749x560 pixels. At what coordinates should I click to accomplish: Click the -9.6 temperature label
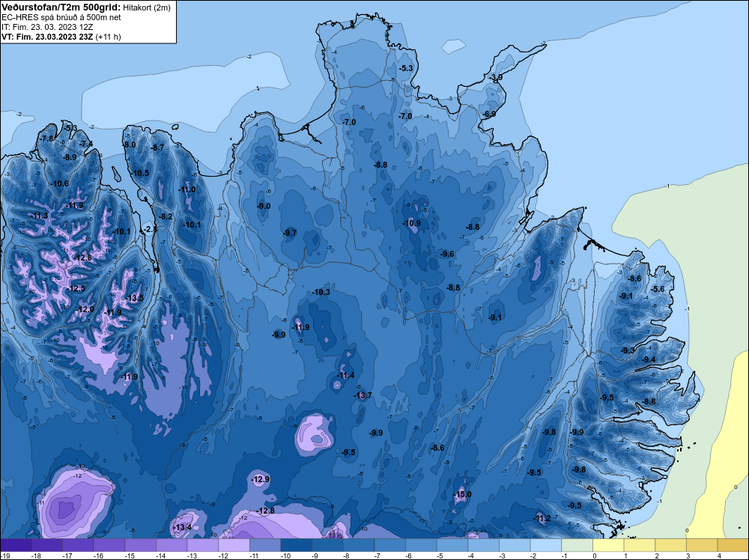click(448, 254)
